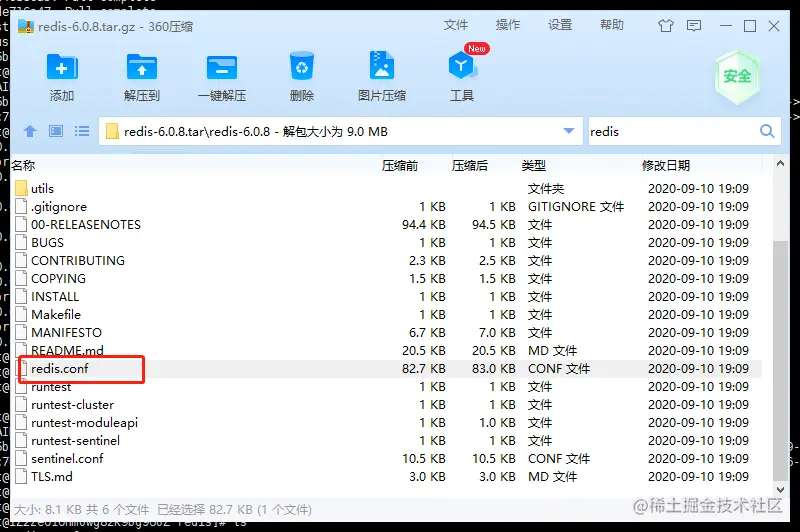Select the CONTRIBUTING file
800x532 pixels.
point(78,260)
